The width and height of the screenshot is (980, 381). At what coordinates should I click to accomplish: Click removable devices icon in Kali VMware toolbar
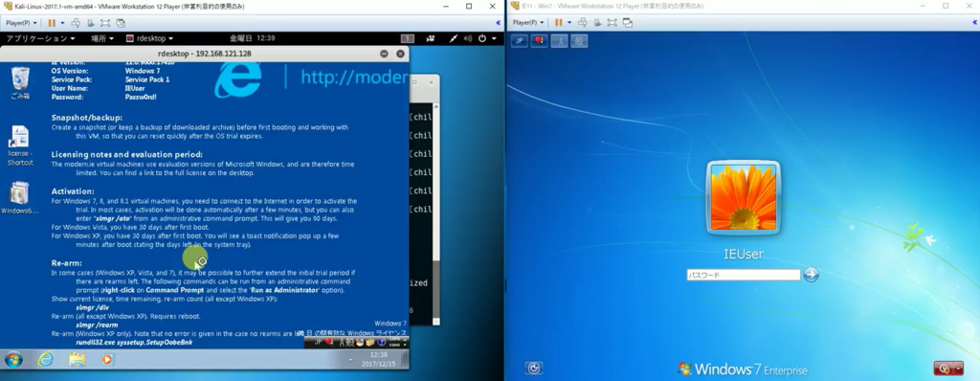click(91, 23)
